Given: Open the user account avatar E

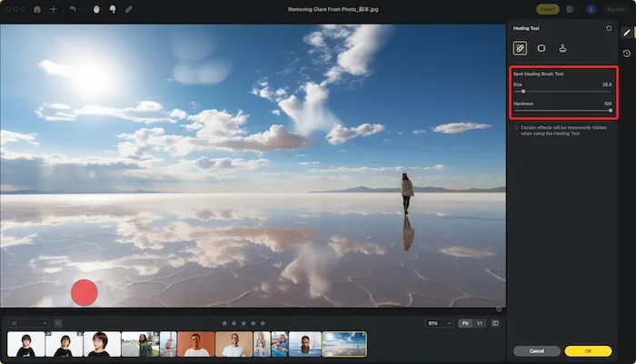Looking at the screenshot, I should (x=591, y=9).
